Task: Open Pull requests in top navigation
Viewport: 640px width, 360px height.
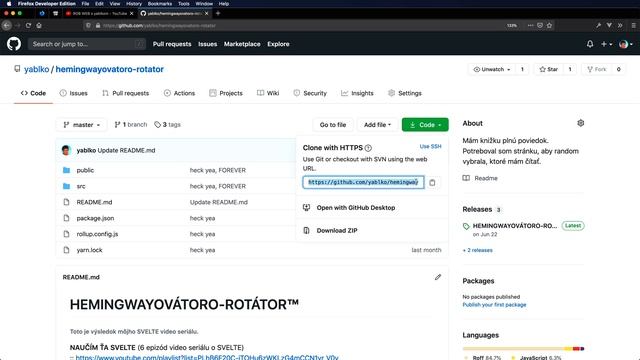Action: tap(172, 44)
